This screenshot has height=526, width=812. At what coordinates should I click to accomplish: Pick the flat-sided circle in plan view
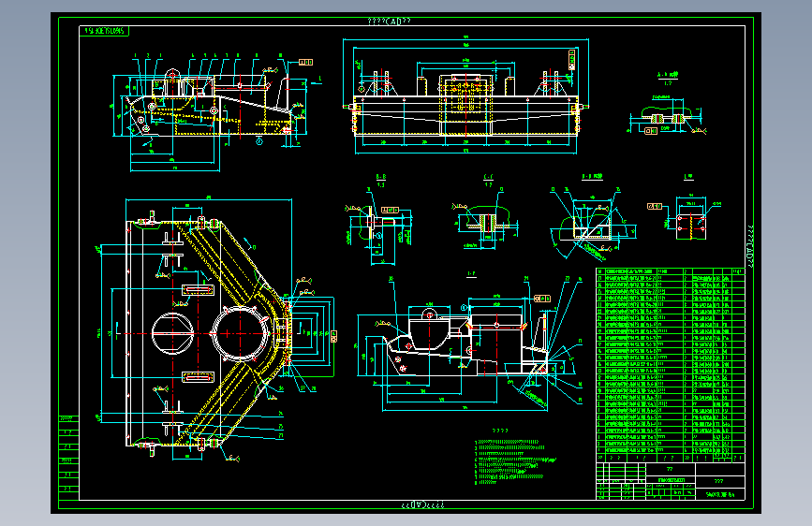[172, 333]
